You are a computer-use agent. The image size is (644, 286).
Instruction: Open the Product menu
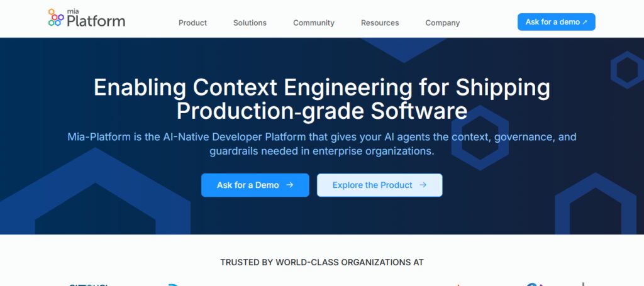(192, 23)
